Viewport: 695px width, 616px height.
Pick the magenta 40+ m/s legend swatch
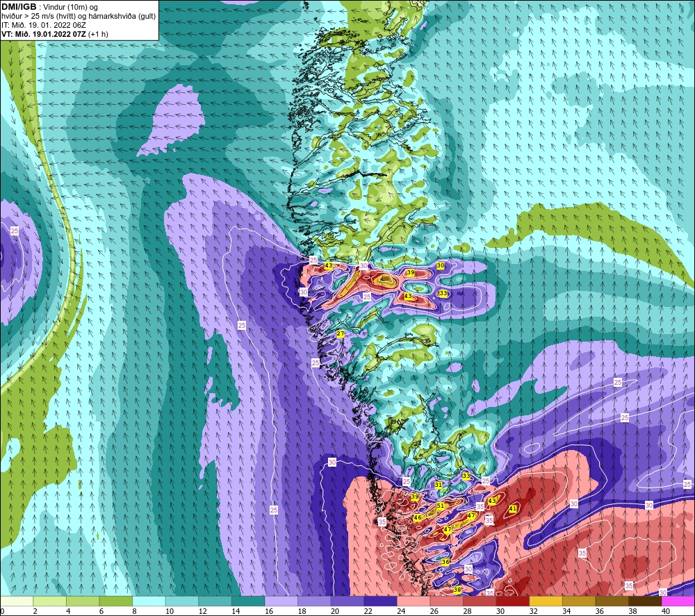678,601
